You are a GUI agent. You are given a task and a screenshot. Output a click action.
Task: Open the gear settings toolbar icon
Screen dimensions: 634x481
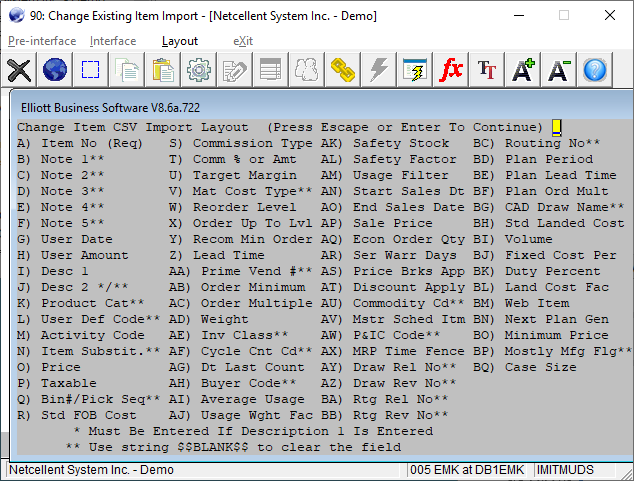[x=199, y=70]
